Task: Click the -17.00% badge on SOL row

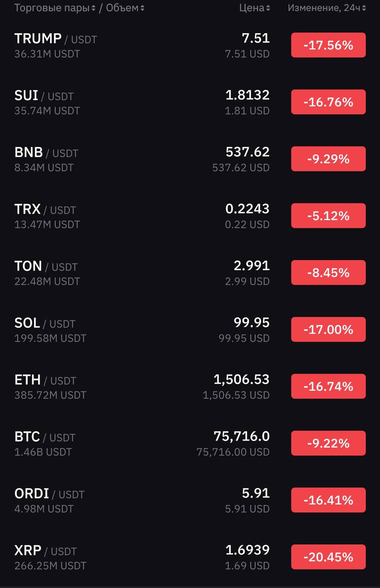Action: tap(329, 329)
